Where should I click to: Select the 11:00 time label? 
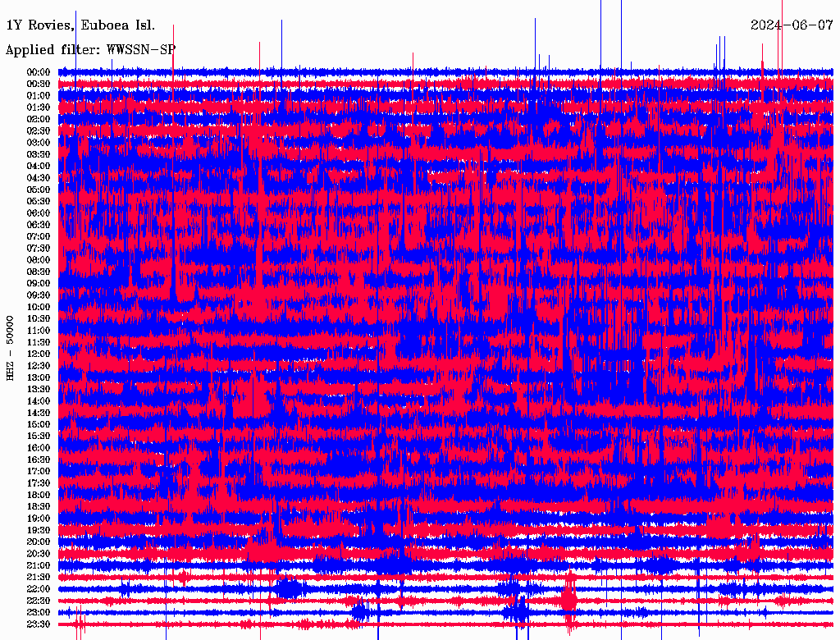click(x=39, y=331)
